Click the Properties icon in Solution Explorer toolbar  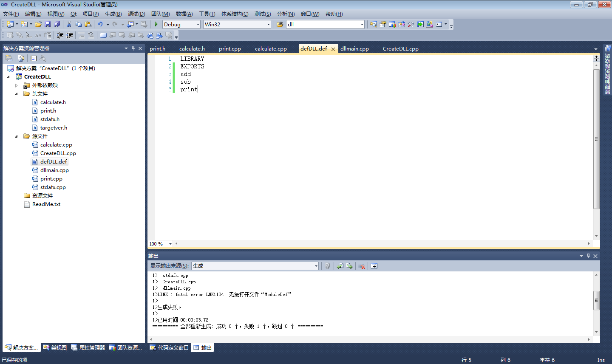9,58
